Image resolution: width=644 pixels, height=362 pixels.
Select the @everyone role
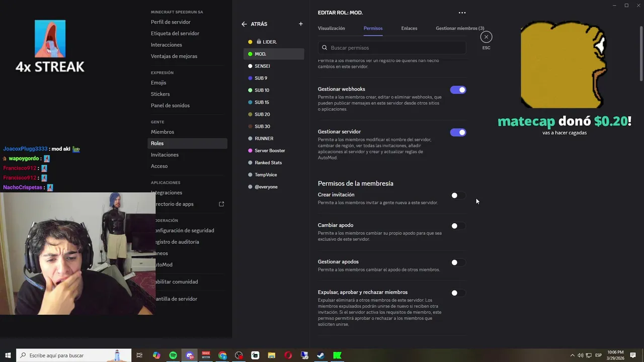(274, 187)
